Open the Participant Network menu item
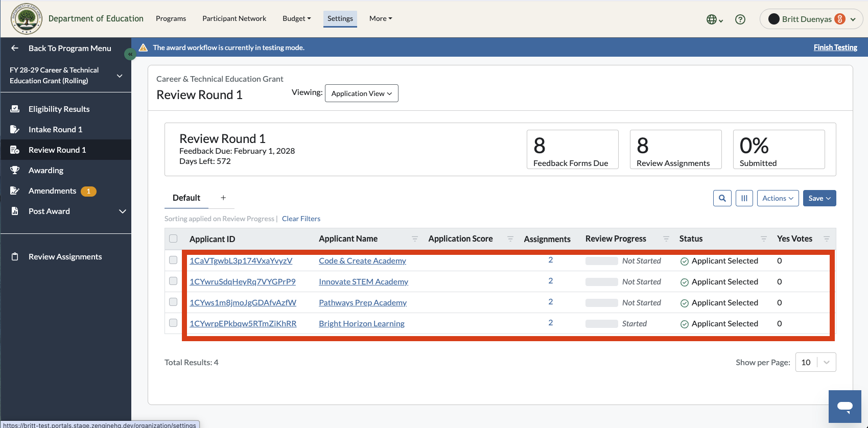The width and height of the screenshot is (868, 428). 234,18
